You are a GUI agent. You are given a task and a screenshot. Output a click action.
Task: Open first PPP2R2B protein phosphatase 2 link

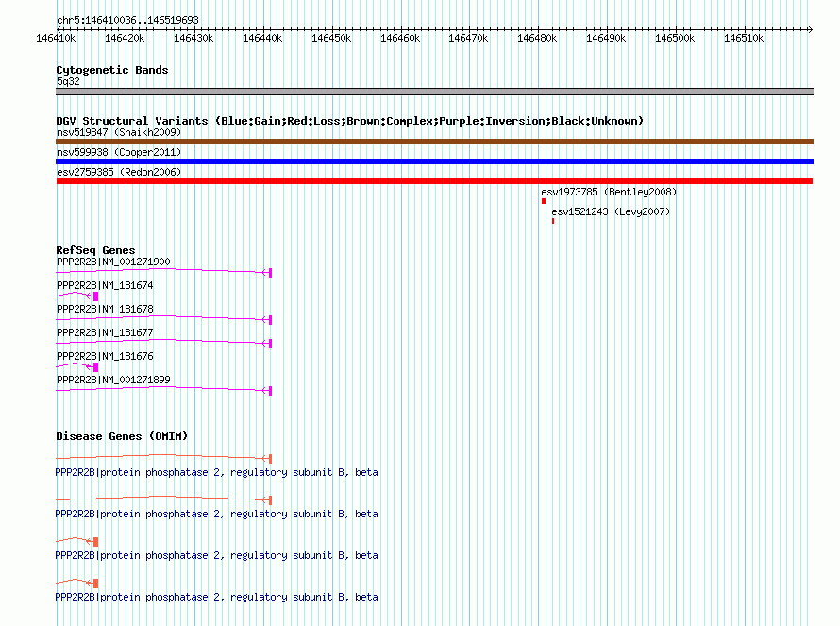216,473
